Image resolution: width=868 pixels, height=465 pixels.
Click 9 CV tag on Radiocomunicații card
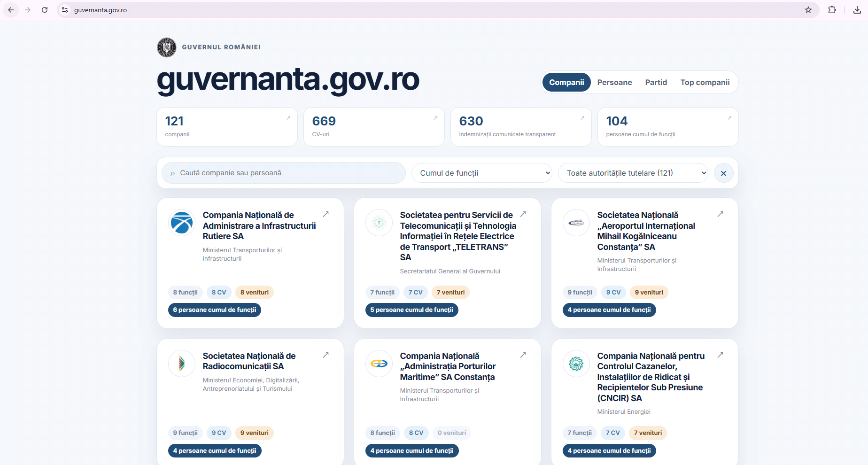coord(219,433)
